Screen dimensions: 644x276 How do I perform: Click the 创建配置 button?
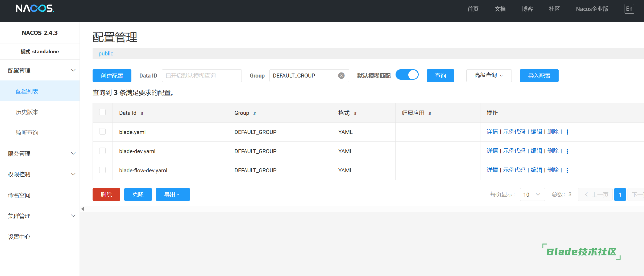[x=112, y=76]
